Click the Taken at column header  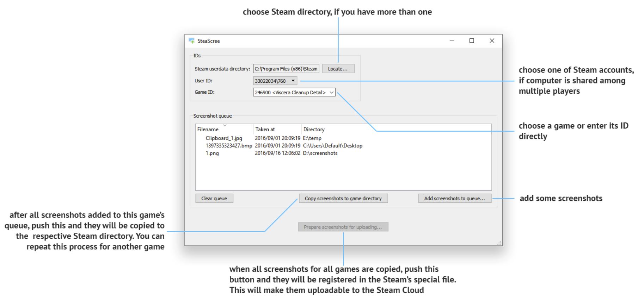(277, 129)
